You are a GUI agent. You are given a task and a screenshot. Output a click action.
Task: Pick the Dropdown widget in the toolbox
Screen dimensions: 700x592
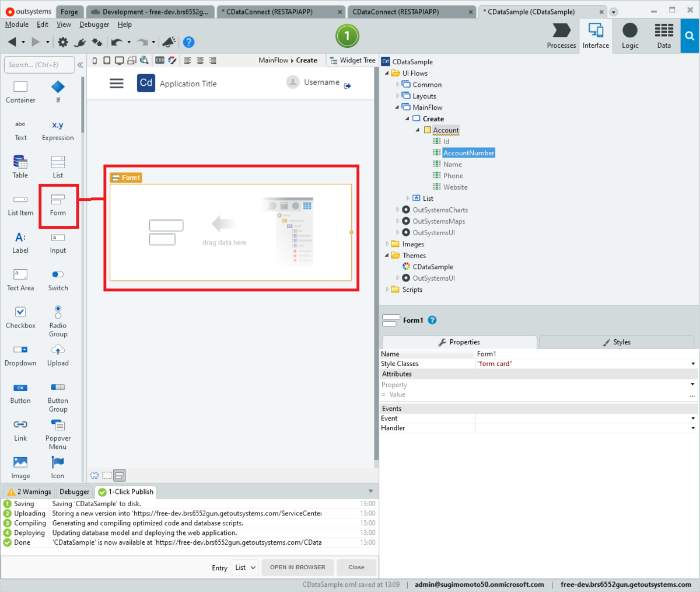click(x=20, y=356)
